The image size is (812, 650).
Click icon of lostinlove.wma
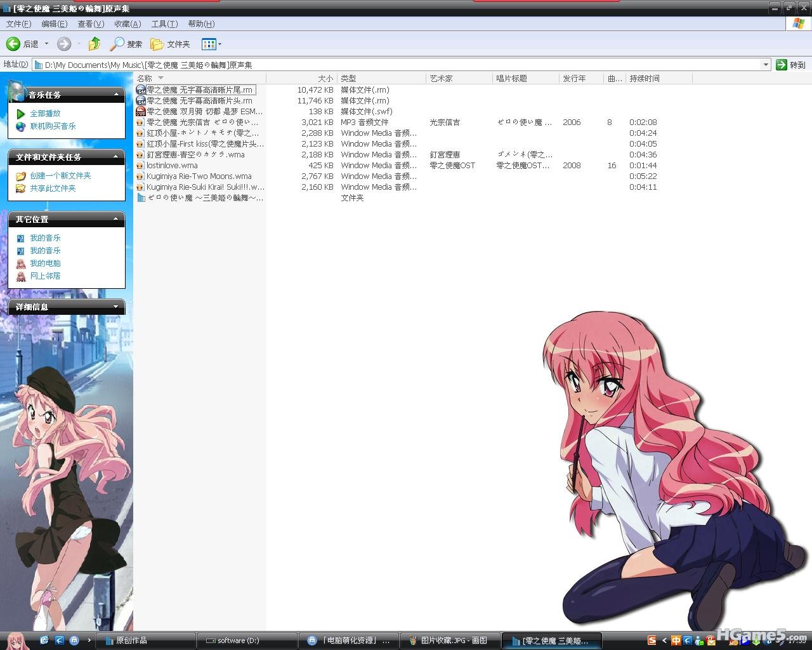[x=141, y=166]
